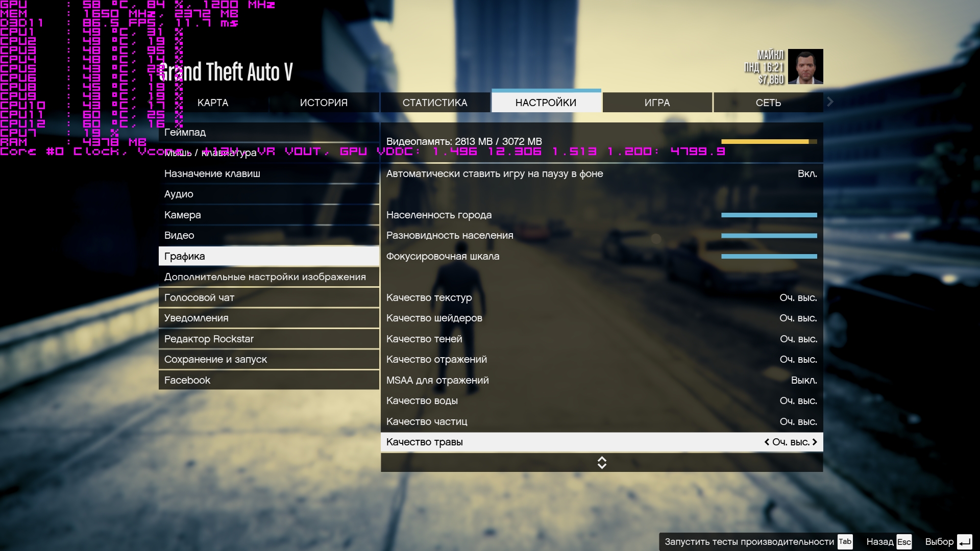Switch to the КАРТА tab
Viewport: 980px width, 551px height.
point(213,103)
